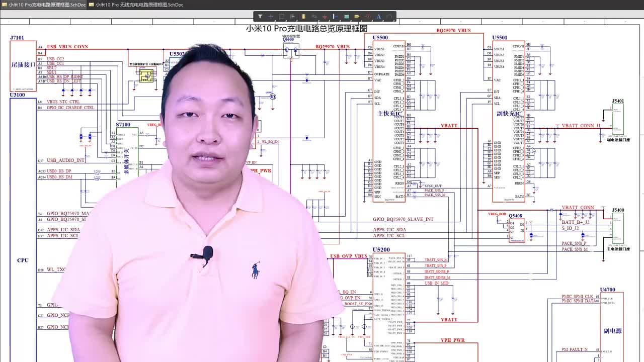Screen dimensions: 644x362
Task: Click the PM_FAULT_N net label
Action: click(x=575, y=349)
